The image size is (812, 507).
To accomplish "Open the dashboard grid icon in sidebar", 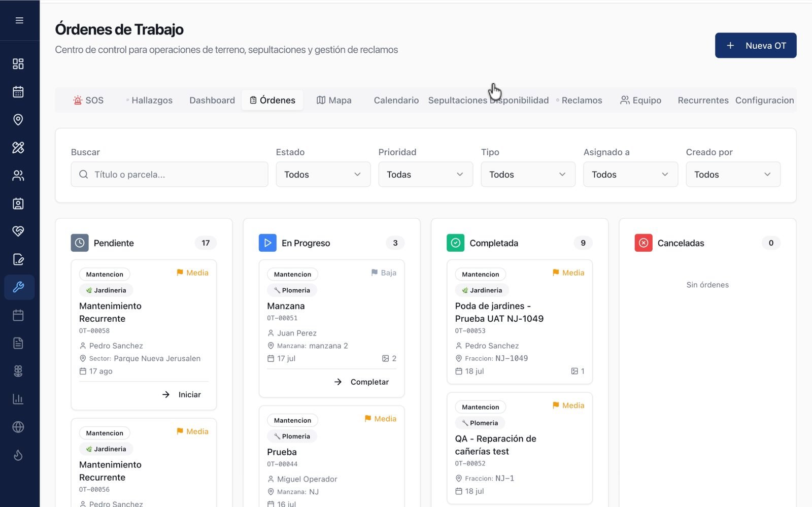I will [18, 64].
